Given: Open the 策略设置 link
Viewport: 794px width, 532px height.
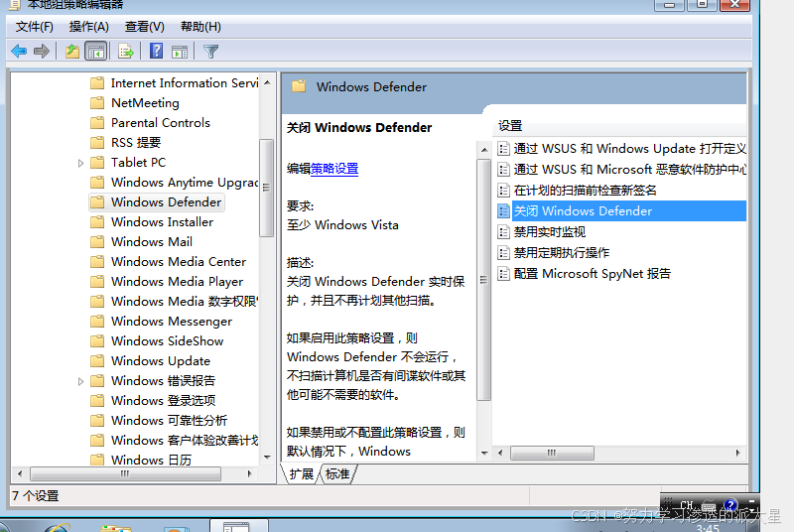Looking at the screenshot, I should click(x=334, y=169).
